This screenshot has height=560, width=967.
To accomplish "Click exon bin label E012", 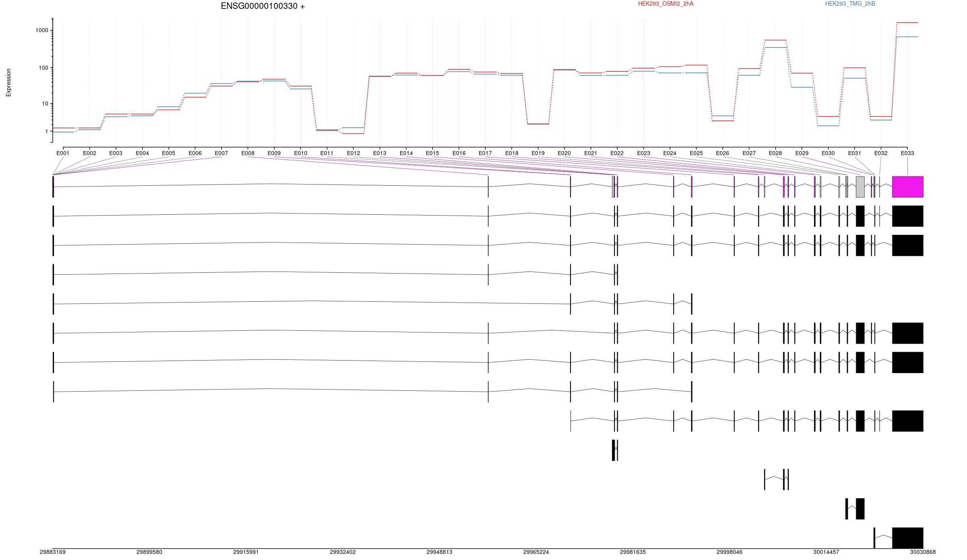I will pyautogui.click(x=353, y=153).
